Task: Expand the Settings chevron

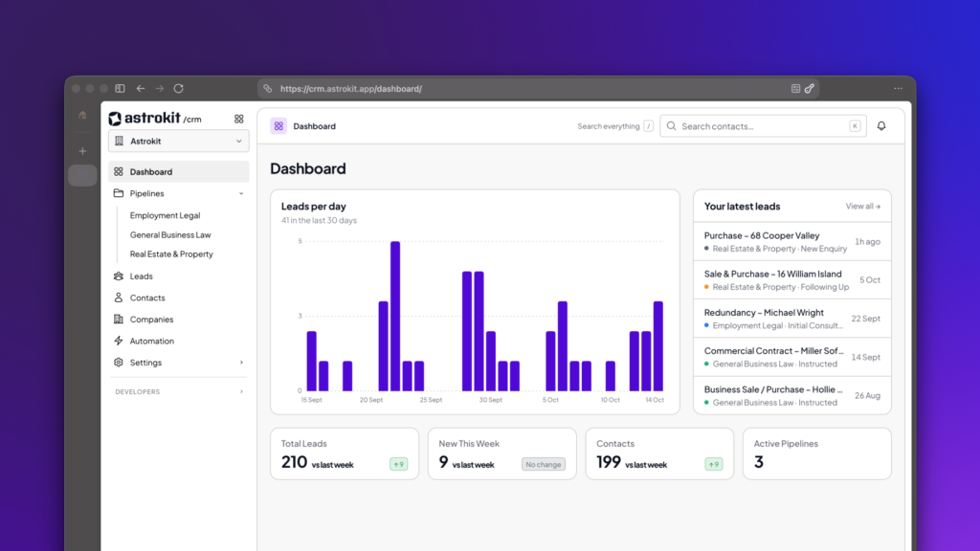Action: 241,363
